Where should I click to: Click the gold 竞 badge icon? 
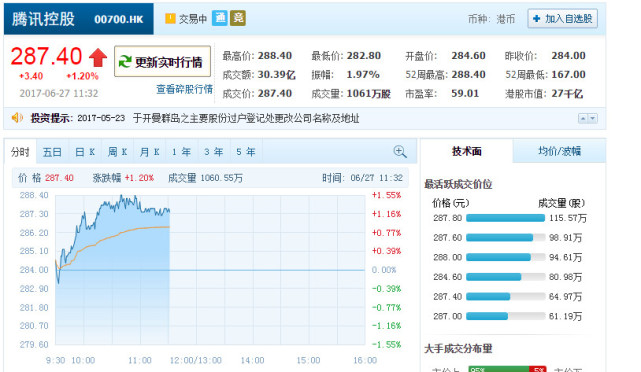(238, 18)
